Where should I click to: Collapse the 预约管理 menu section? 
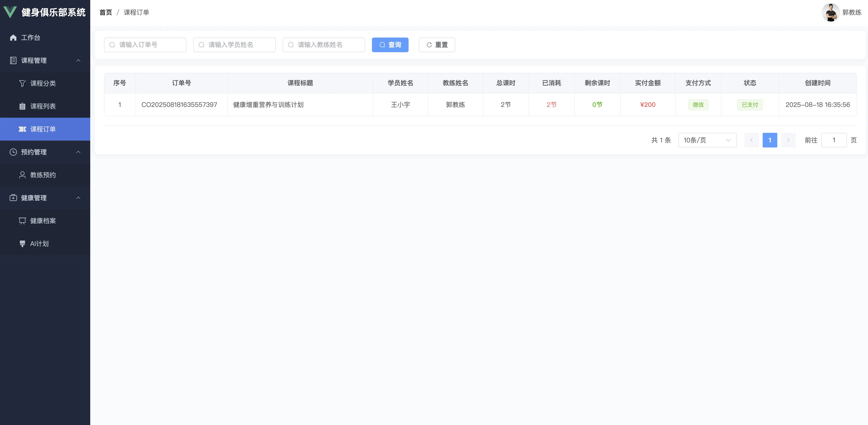tap(78, 152)
